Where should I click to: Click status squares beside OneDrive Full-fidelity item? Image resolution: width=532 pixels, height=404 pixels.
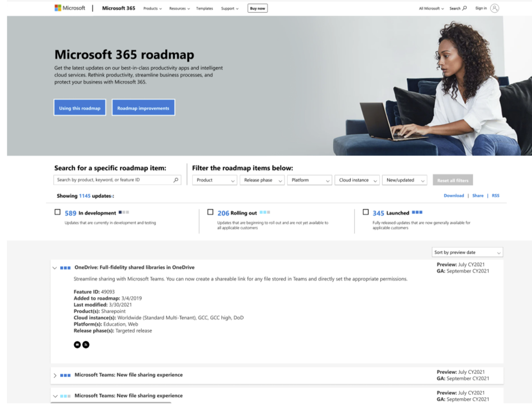[65, 268]
